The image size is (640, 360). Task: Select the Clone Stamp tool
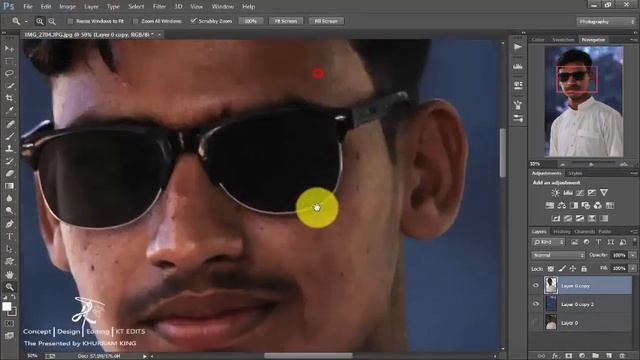[x=9, y=149]
